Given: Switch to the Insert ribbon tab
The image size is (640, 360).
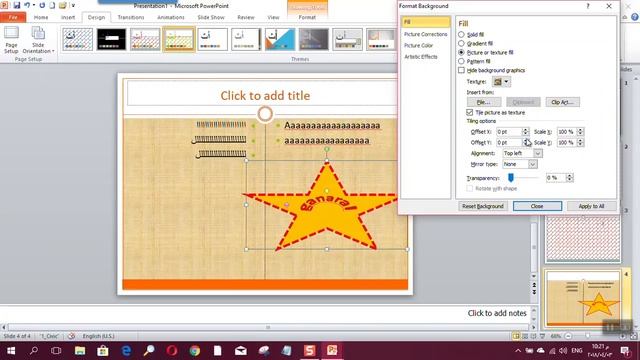Looking at the screenshot, I should point(68,17).
